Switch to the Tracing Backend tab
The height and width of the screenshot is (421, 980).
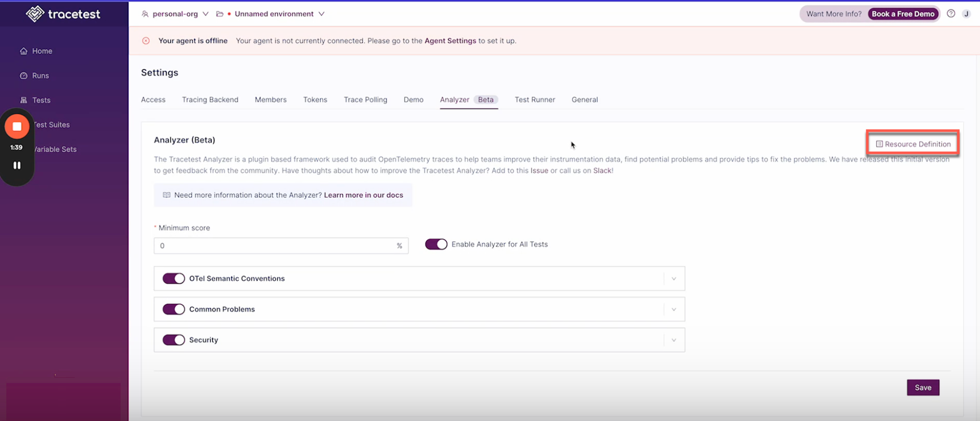[x=210, y=99]
